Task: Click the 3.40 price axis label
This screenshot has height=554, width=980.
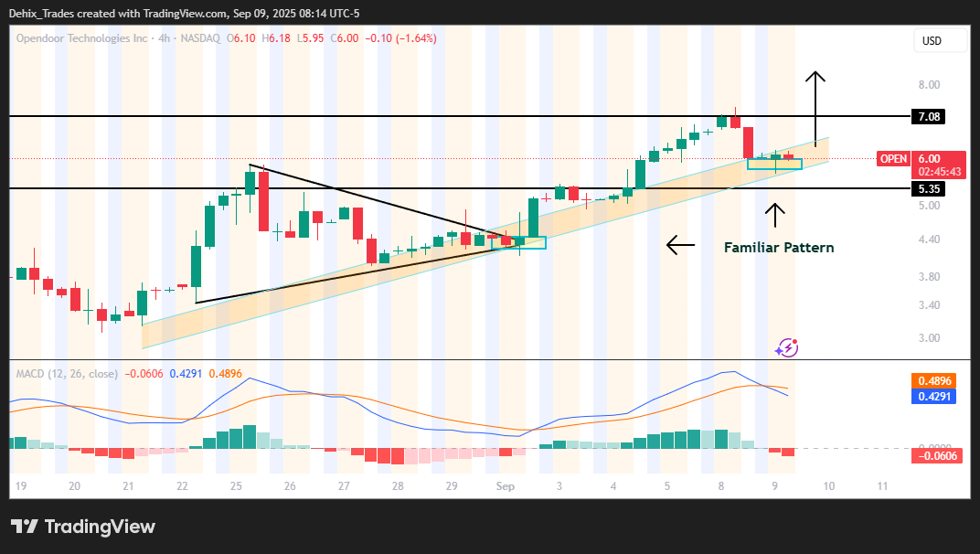Action: (929, 305)
